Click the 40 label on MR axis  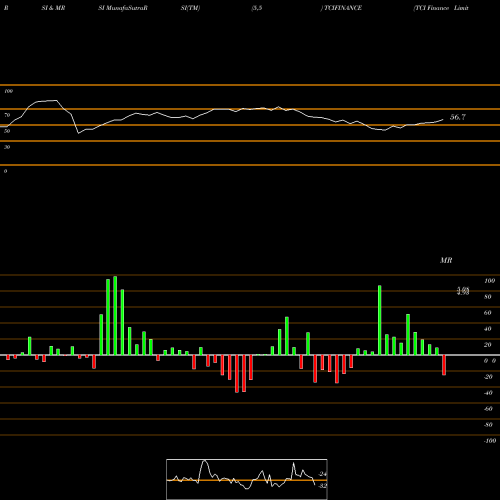488,329
